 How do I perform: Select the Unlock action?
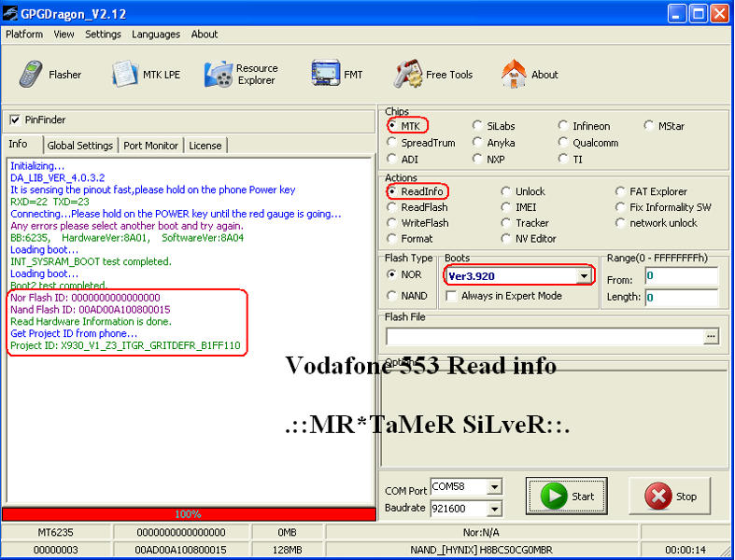coord(506,191)
